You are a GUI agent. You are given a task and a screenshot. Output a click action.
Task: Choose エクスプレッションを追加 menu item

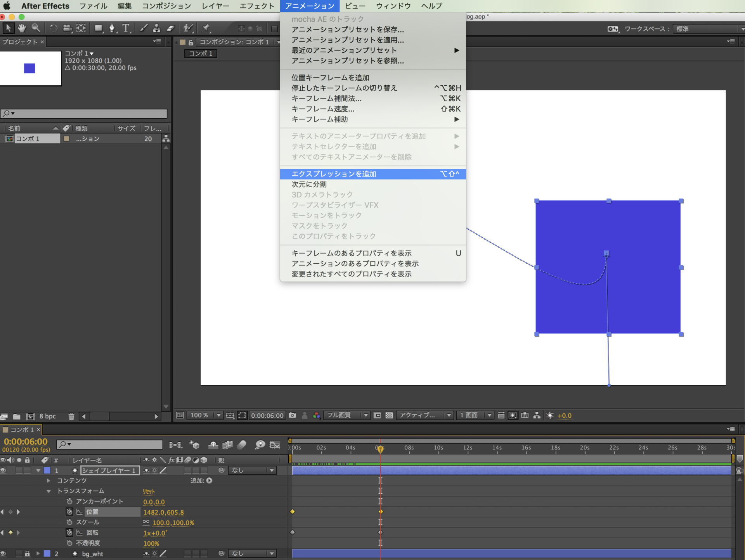(x=373, y=174)
